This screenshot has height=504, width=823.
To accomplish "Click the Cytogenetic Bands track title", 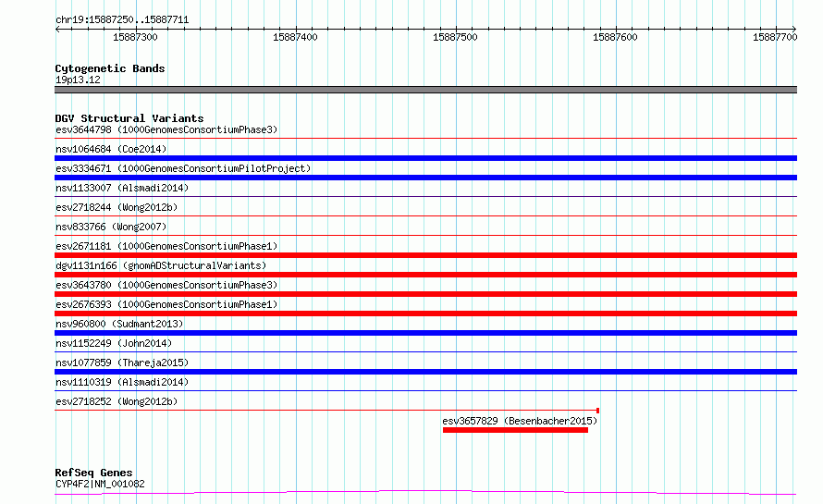I will point(110,68).
